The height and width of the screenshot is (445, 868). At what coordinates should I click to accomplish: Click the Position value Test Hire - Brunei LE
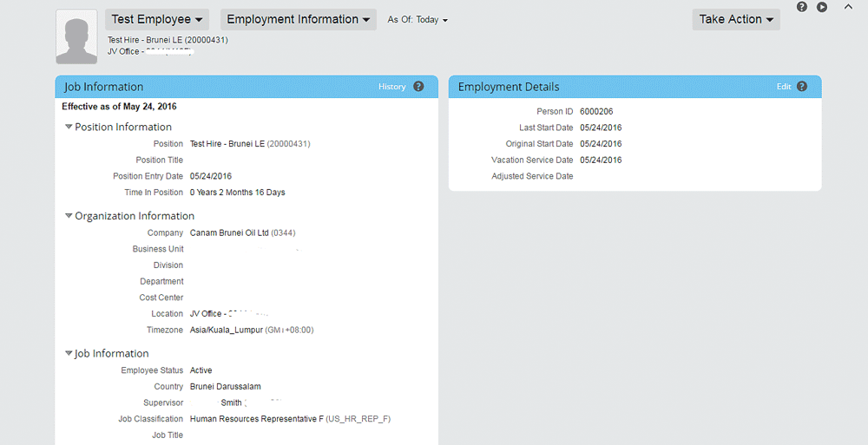point(227,144)
